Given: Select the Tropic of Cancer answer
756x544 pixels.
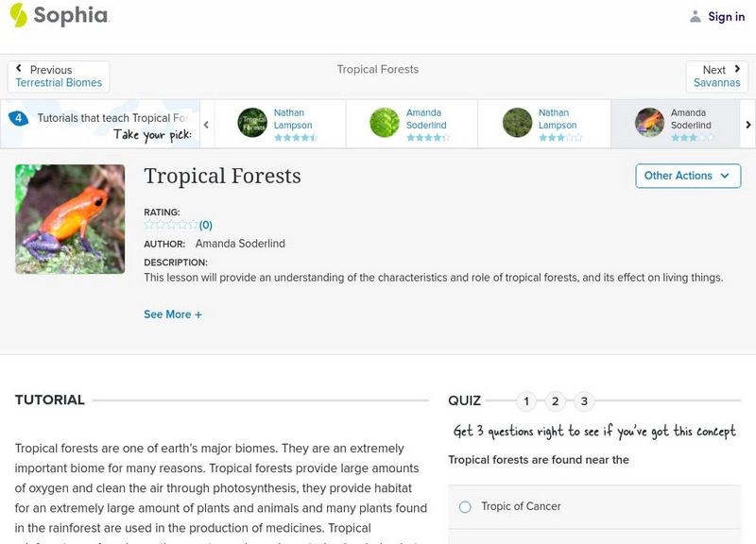Looking at the screenshot, I should pos(464,506).
